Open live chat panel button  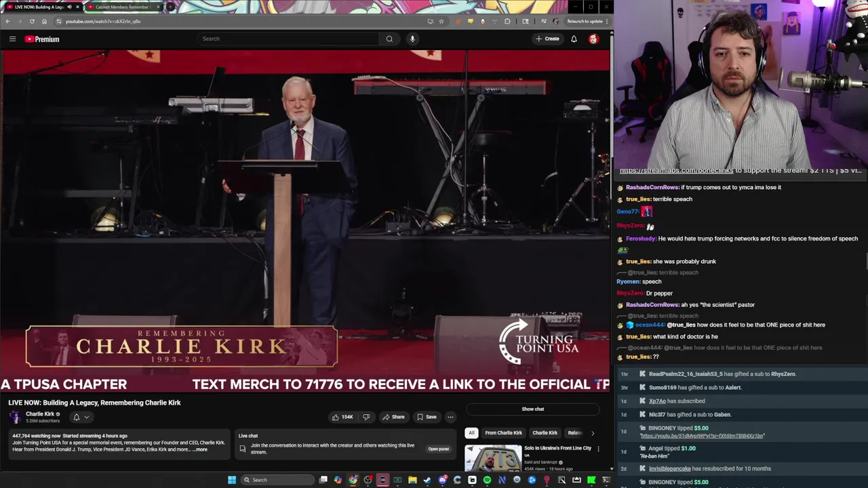438,449
